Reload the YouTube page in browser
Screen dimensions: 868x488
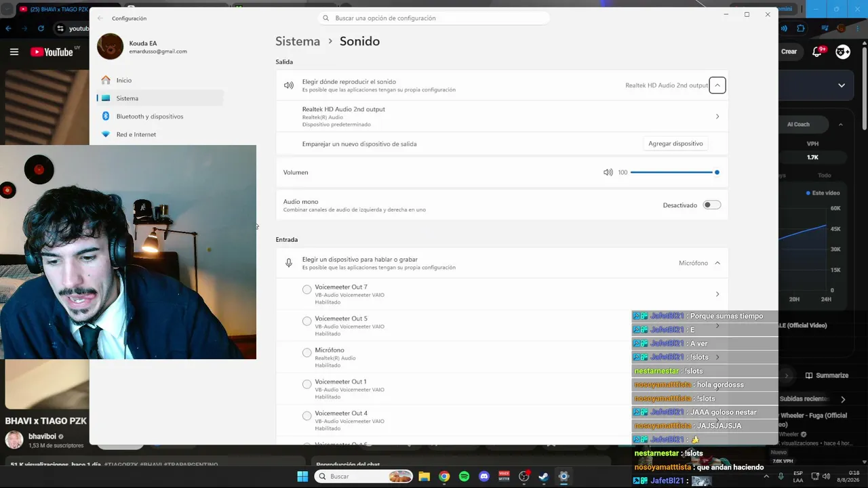(41, 28)
